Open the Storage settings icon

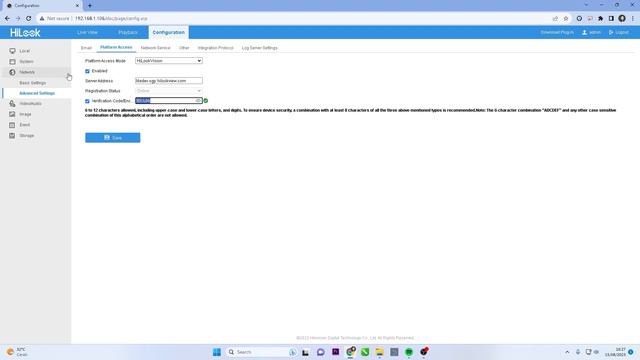[12, 136]
